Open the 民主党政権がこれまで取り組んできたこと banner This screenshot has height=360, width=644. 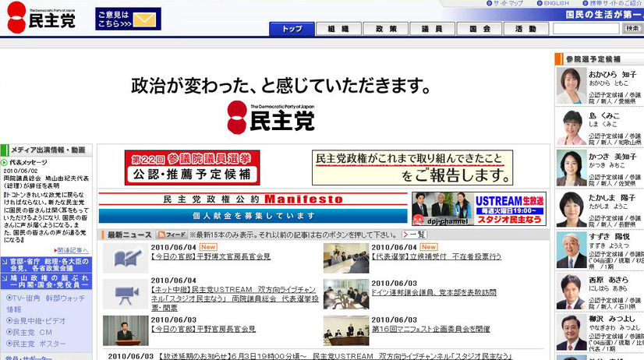(412, 168)
